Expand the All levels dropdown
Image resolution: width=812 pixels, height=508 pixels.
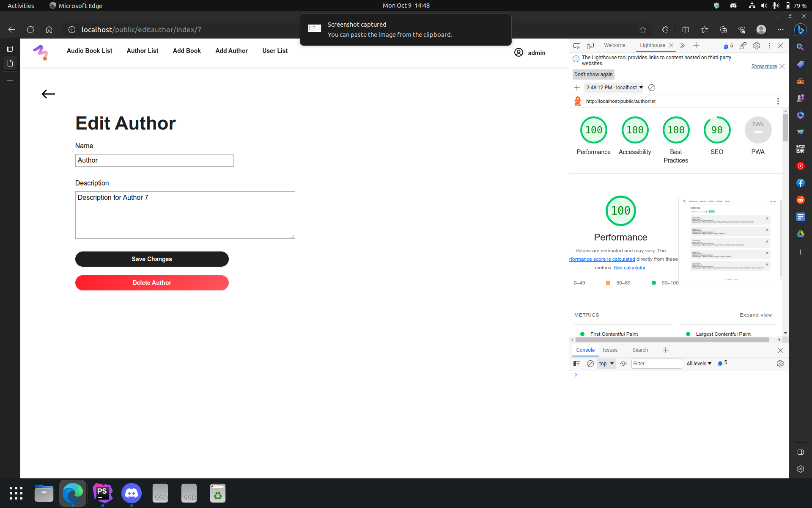pyautogui.click(x=699, y=364)
